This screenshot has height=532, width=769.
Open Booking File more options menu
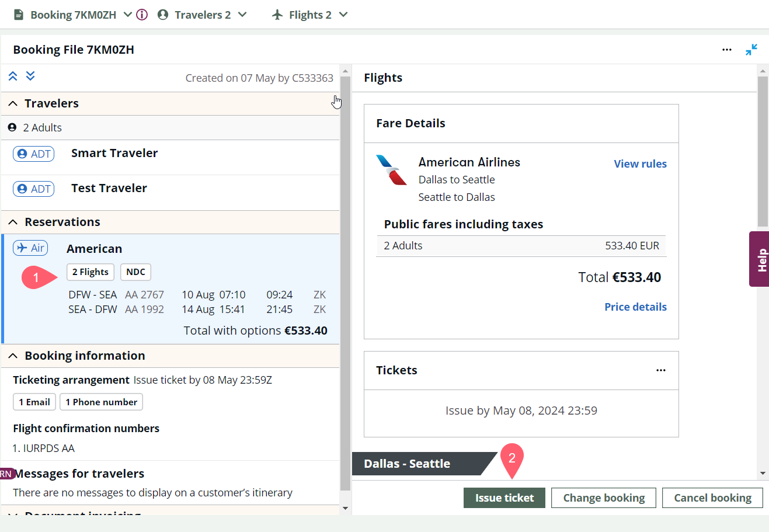pos(727,50)
